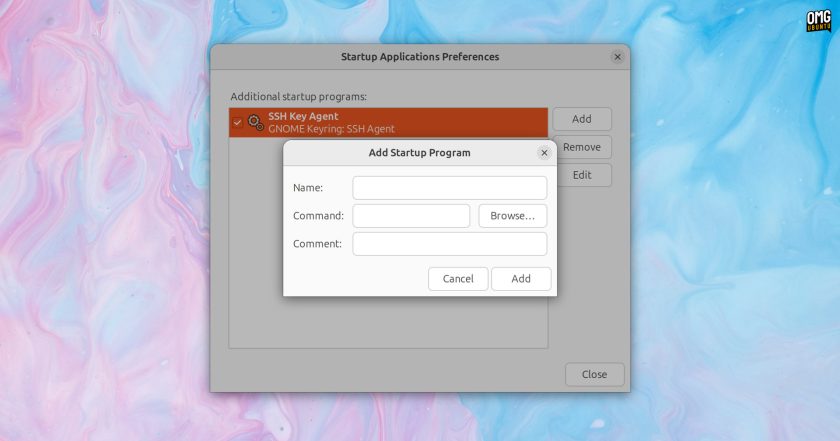The image size is (840, 441).
Task: Select the SSH Key Agent list entry
Action: click(388, 123)
